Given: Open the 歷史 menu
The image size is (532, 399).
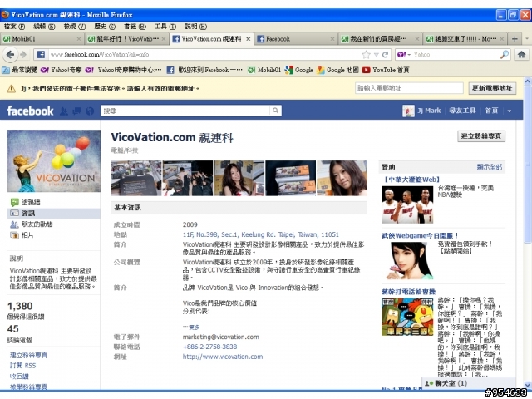Looking at the screenshot, I should coord(105,27).
